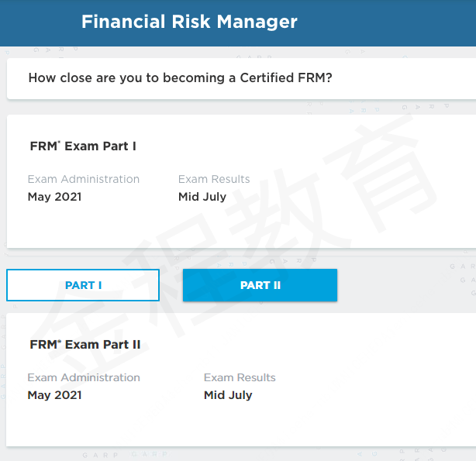Click the blue header bar left of title

pyautogui.click(x=40, y=22)
